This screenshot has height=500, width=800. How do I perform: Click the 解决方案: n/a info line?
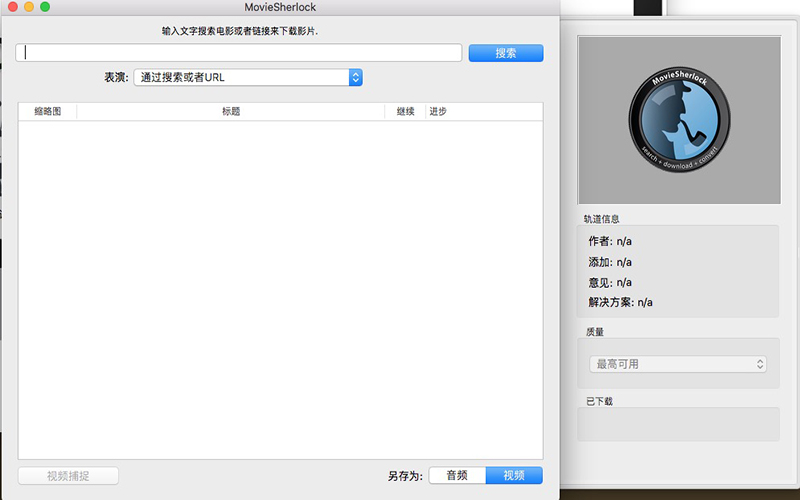tap(620, 303)
